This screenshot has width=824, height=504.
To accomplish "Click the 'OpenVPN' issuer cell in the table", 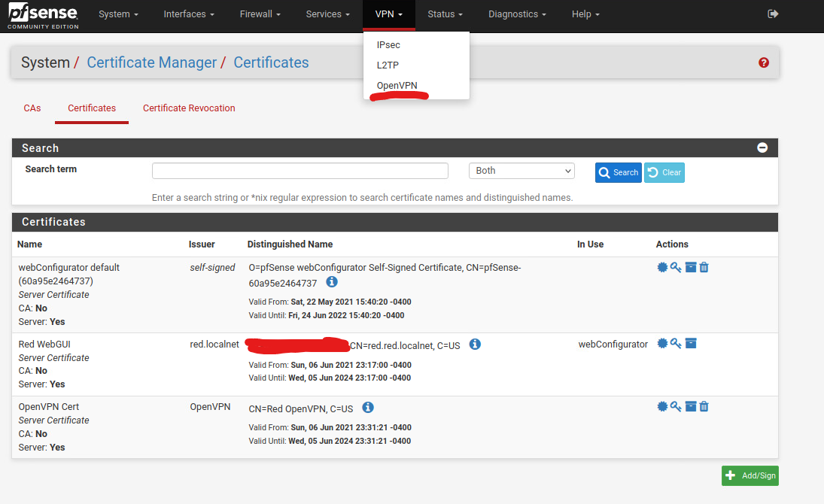I will [210, 407].
